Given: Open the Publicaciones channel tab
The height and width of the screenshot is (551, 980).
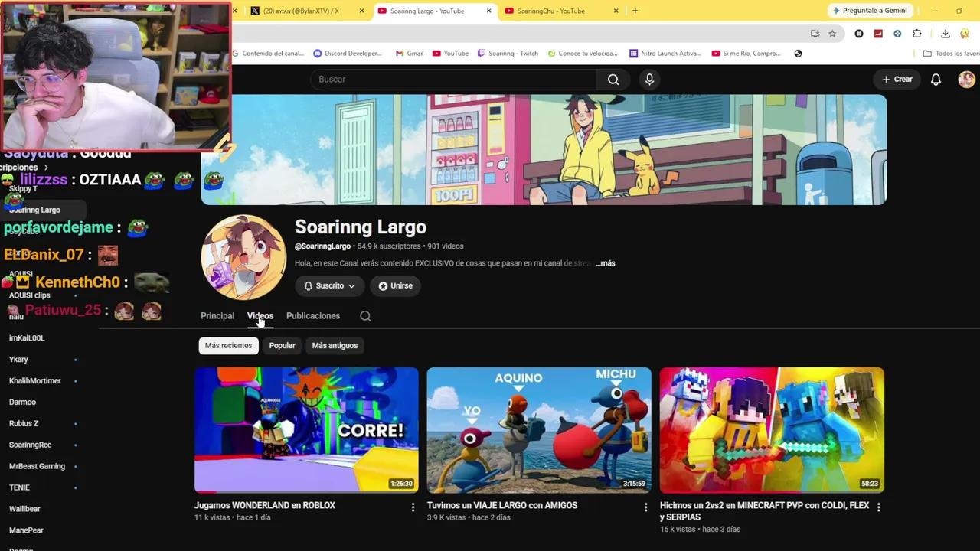Looking at the screenshot, I should coord(313,316).
